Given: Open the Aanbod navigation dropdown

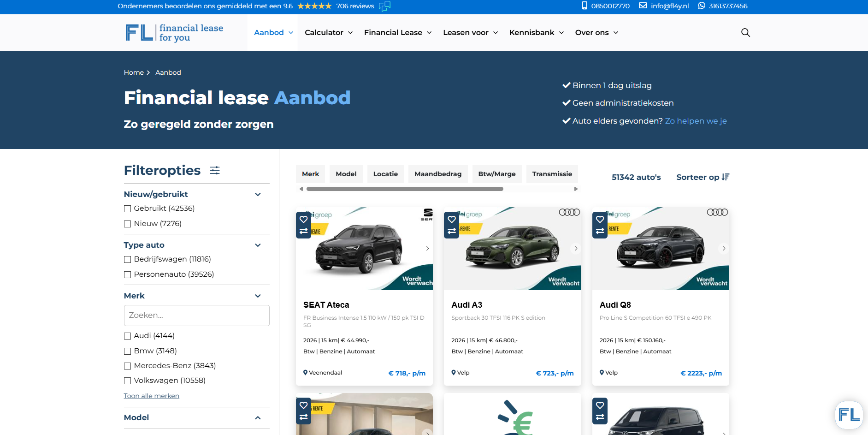Looking at the screenshot, I should pyautogui.click(x=273, y=32).
